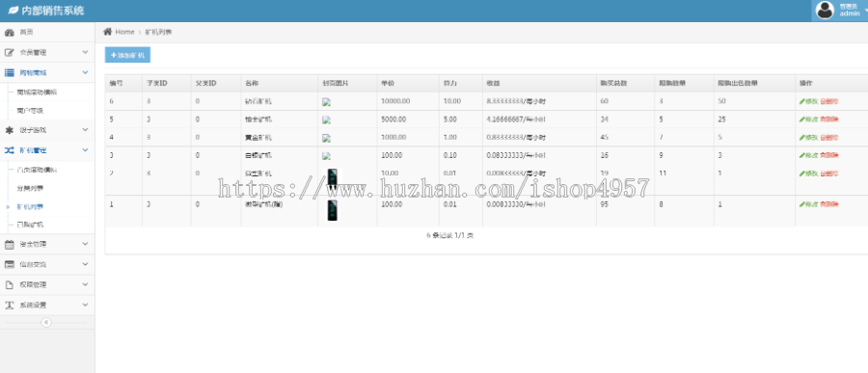Click broken cover image in 1000.00 row
Image resolution: width=868 pixels, height=373 pixels.
pos(327,138)
